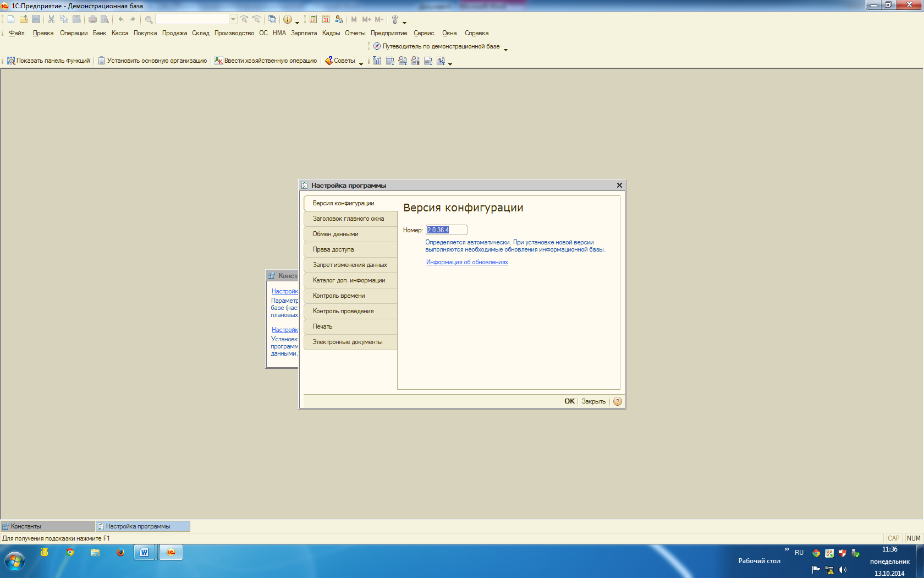Click the Paste clipboard toolbar icon
The height and width of the screenshot is (578, 924).
coord(76,19)
